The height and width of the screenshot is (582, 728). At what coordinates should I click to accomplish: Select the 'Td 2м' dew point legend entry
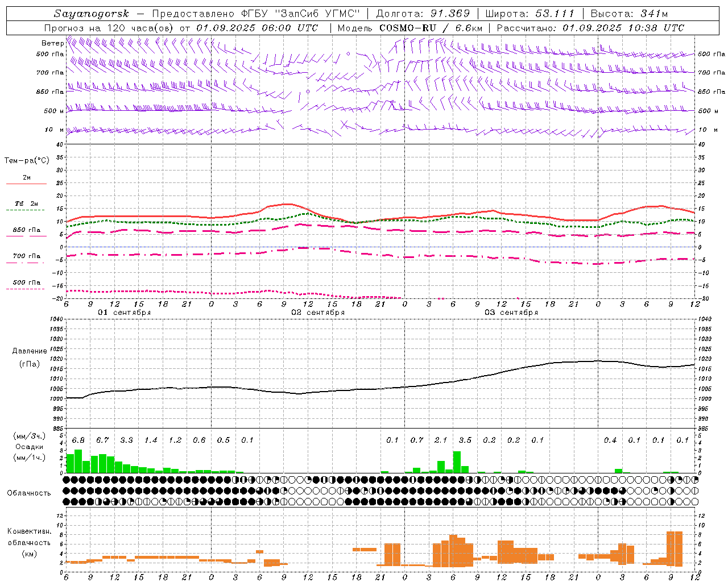click(x=27, y=203)
